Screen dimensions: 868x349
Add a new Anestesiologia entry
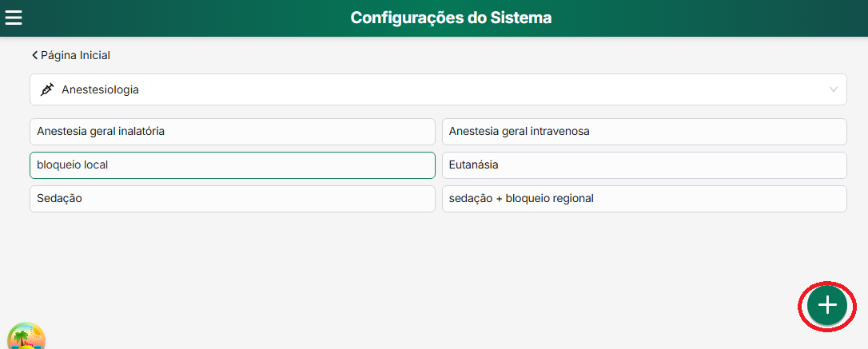[x=826, y=305]
